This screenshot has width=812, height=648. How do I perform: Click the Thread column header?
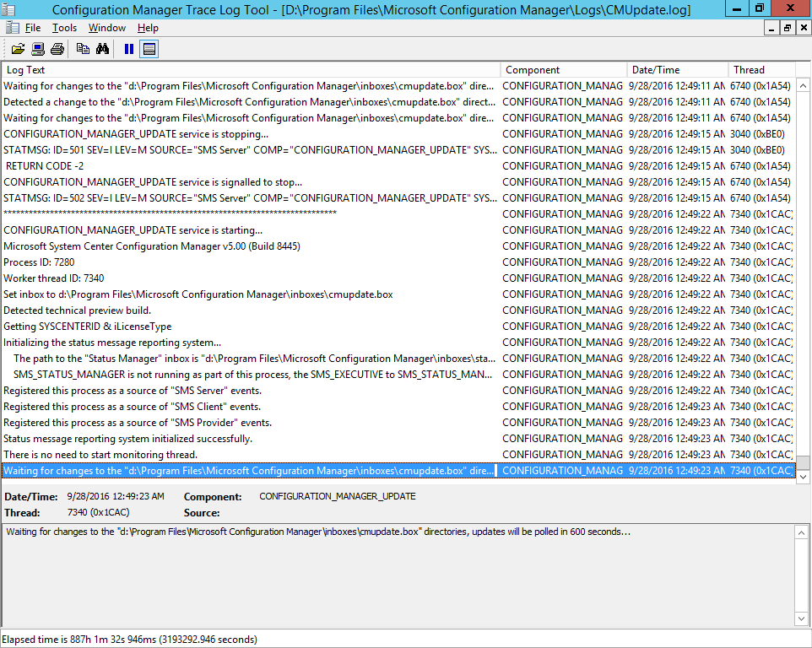(761, 70)
